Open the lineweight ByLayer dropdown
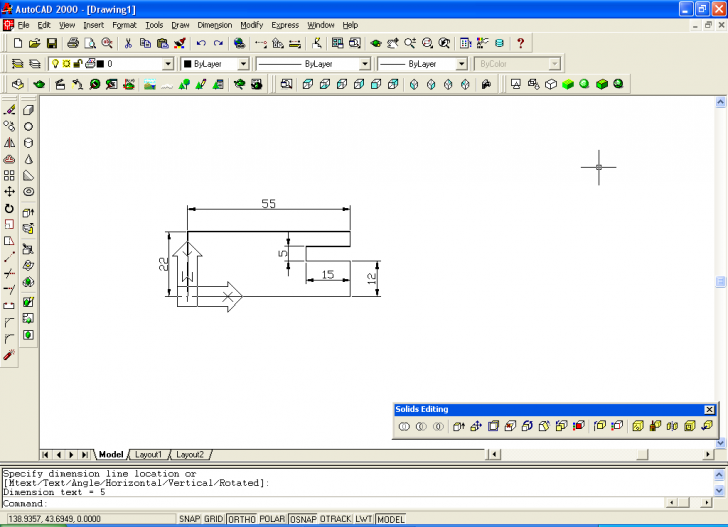 coord(461,64)
